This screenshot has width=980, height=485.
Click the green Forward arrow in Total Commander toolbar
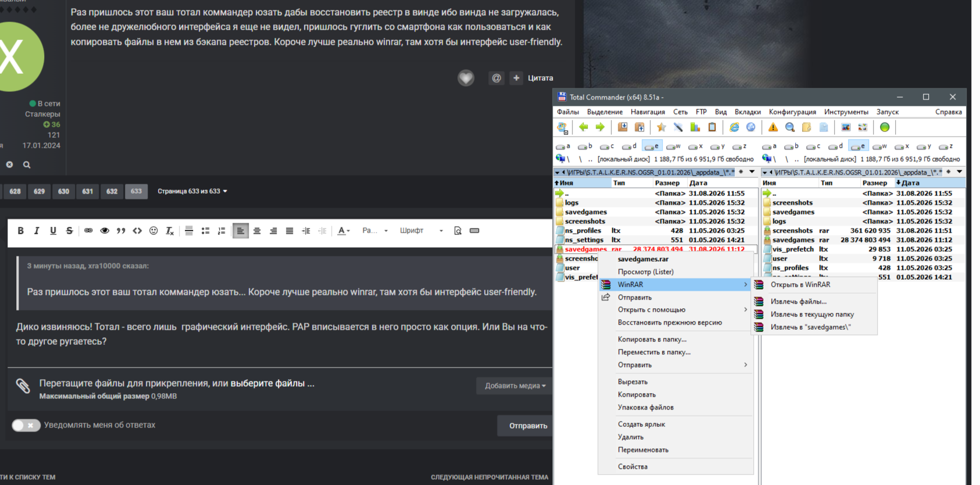click(x=600, y=127)
